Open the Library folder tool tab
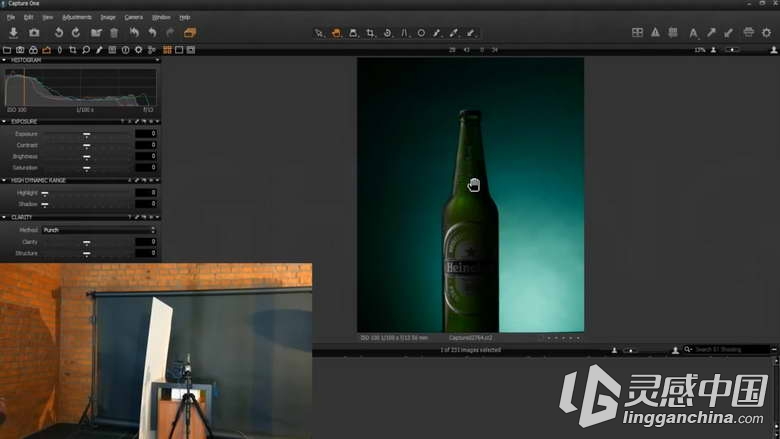 tap(7, 50)
